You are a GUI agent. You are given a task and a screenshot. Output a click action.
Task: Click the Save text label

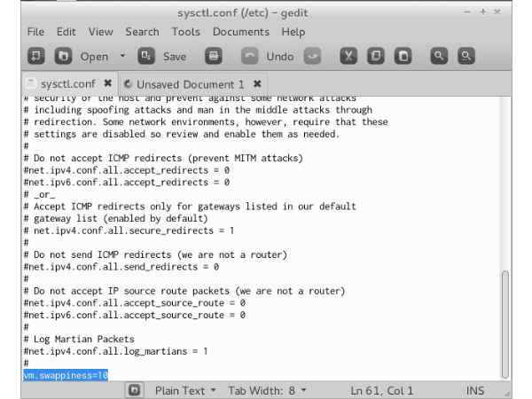coord(175,57)
